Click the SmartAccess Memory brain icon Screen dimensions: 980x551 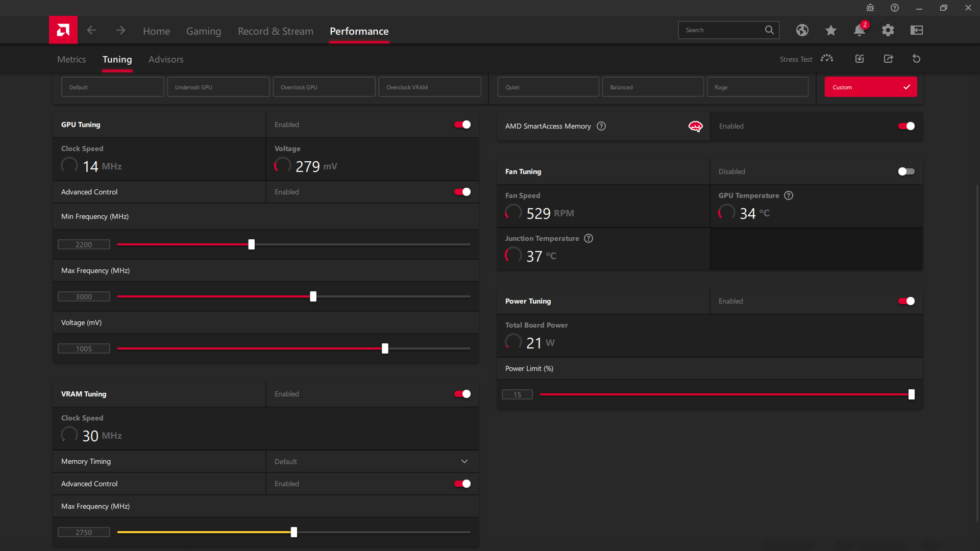[x=696, y=126]
